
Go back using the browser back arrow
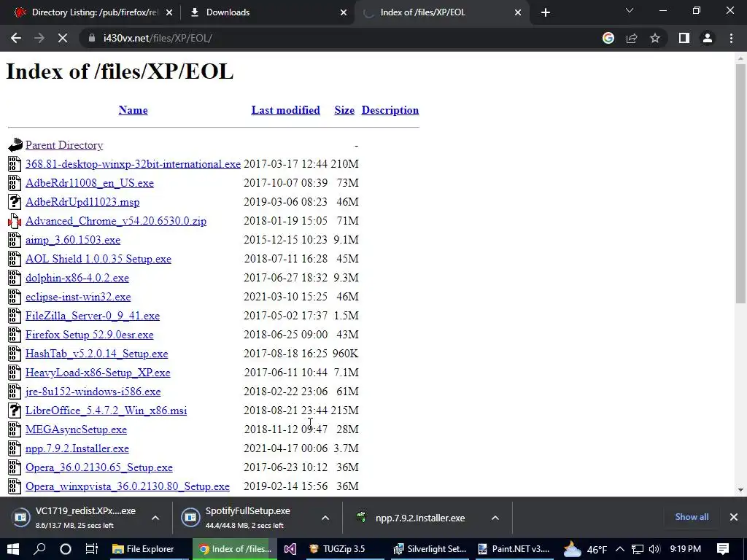point(16,38)
